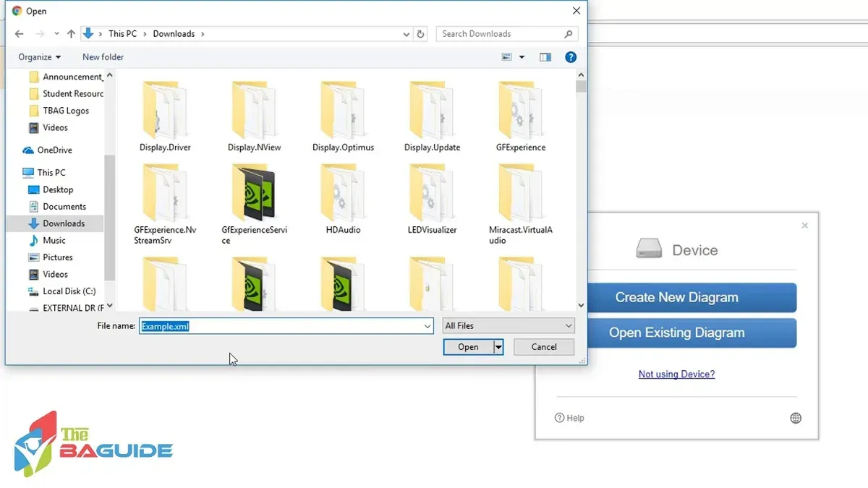This screenshot has height=488, width=868.
Task: Click the Device drive icon
Action: 649,250
